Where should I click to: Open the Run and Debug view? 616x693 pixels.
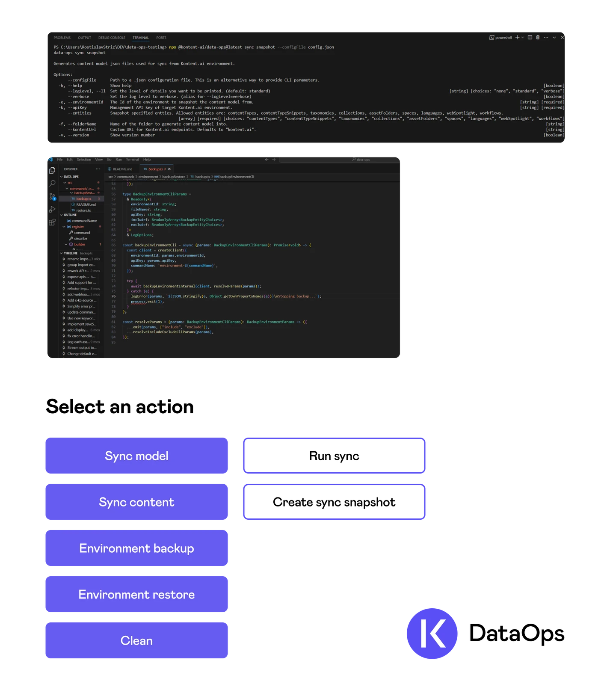(52, 210)
